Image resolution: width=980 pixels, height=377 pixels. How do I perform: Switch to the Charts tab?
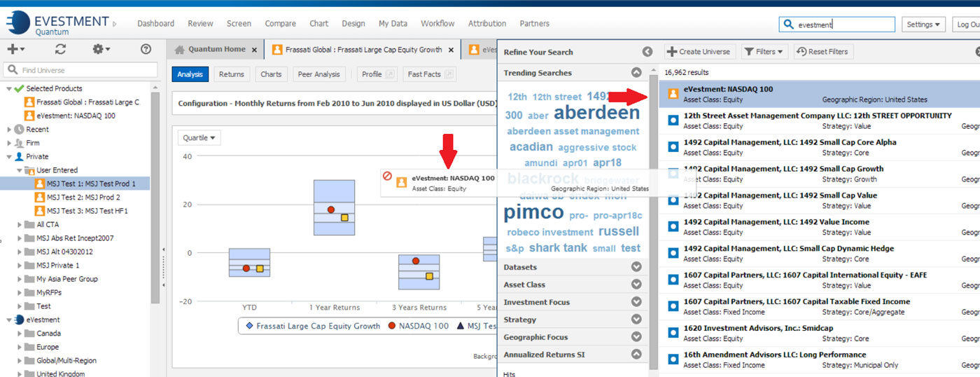271,74
